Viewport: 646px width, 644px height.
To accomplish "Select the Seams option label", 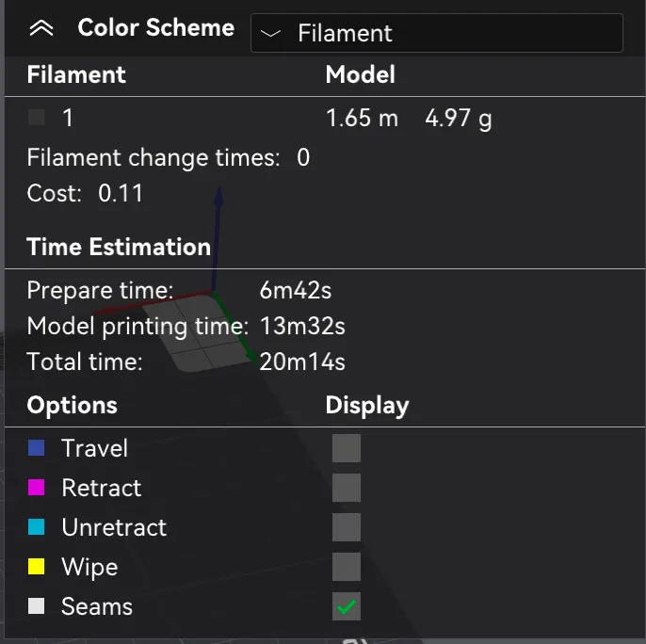I will (x=97, y=606).
